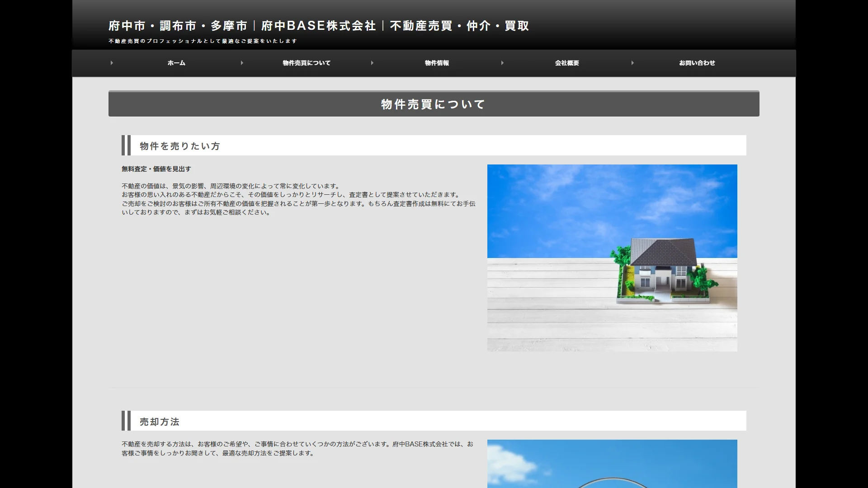This screenshot has width=868, height=488.
Task: Click the 売却方法 section heading
Action: tap(434, 421)
